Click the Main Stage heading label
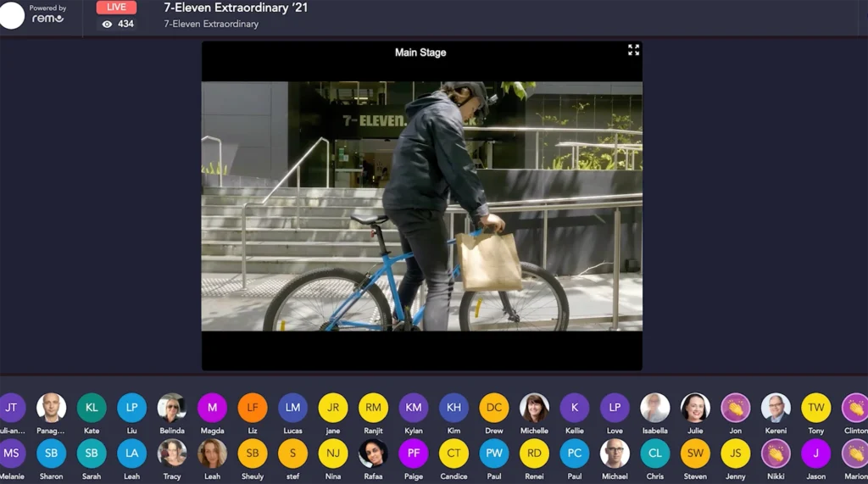This screenshot has width=868, height=484. tap(420, 52)
